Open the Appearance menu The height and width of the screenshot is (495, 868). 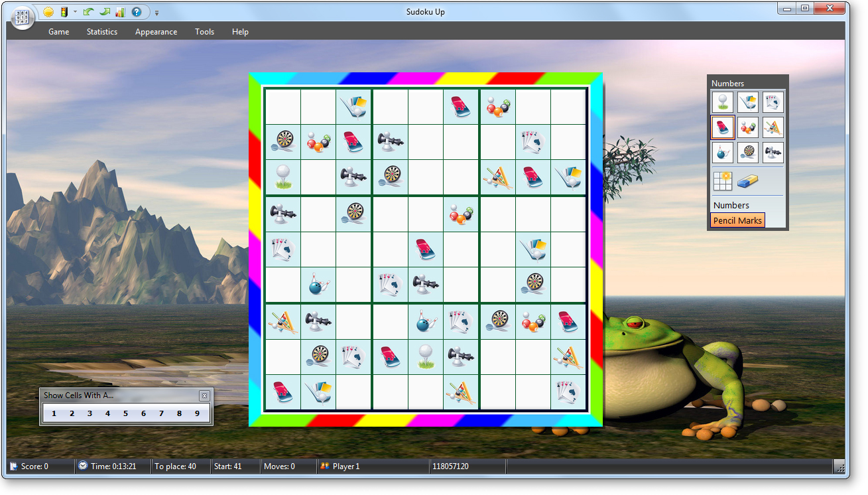tap(156, 31)
